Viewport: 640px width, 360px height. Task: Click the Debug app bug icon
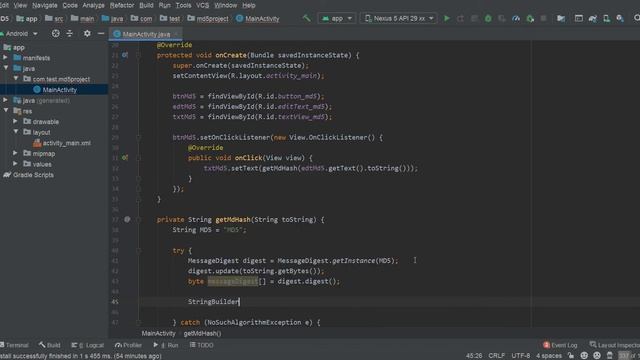[488, 18]
